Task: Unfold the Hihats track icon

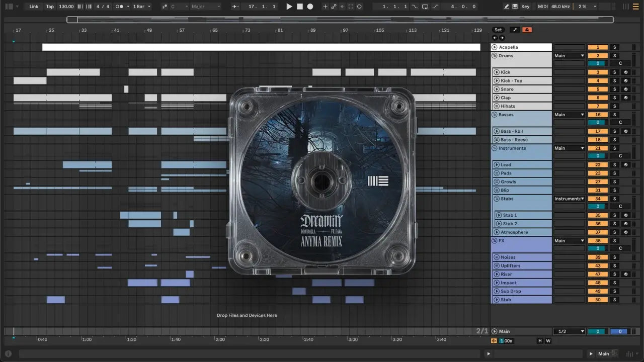Action: (497, 106)
